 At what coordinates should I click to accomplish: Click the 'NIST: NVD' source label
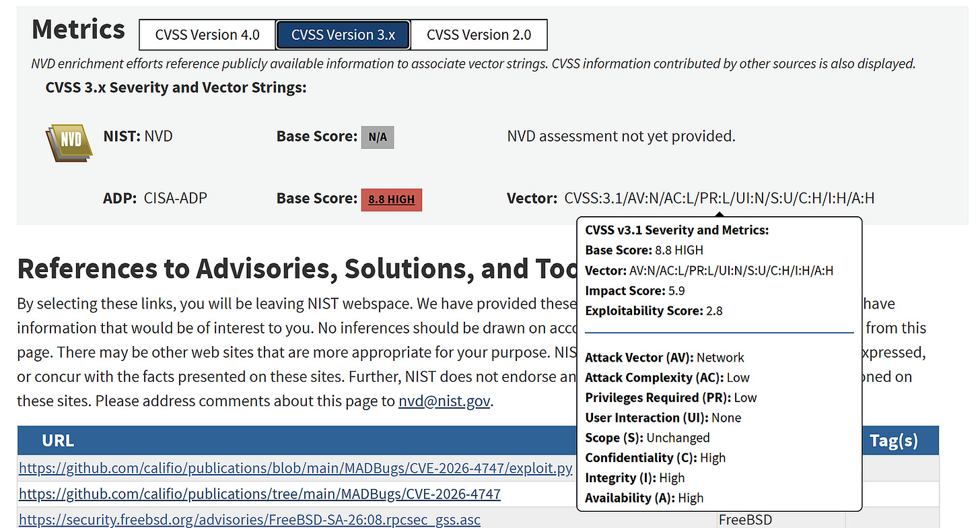pyautogui.click(x=138, y=136)
